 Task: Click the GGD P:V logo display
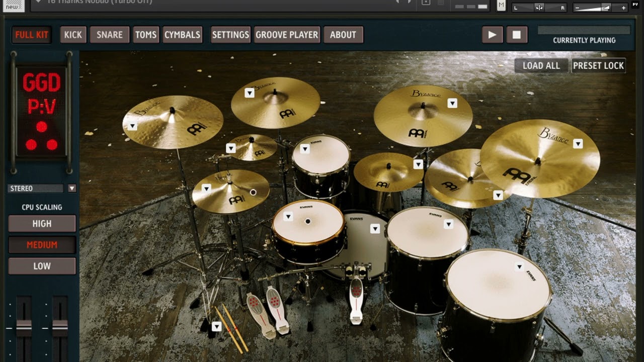click(41, 112)
